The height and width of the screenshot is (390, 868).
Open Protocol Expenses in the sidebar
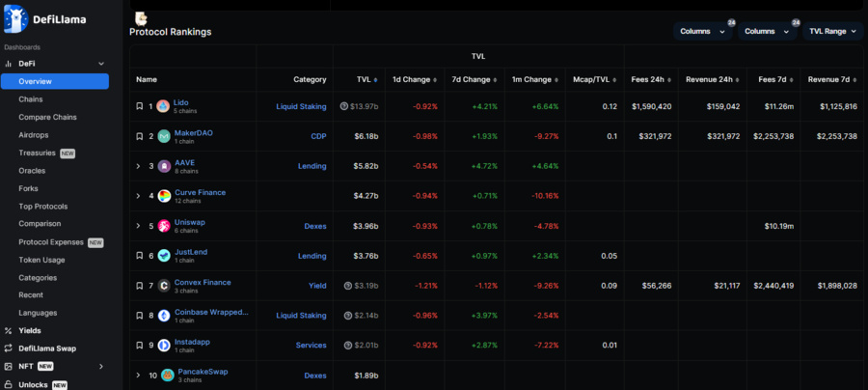tap(51, 242)
